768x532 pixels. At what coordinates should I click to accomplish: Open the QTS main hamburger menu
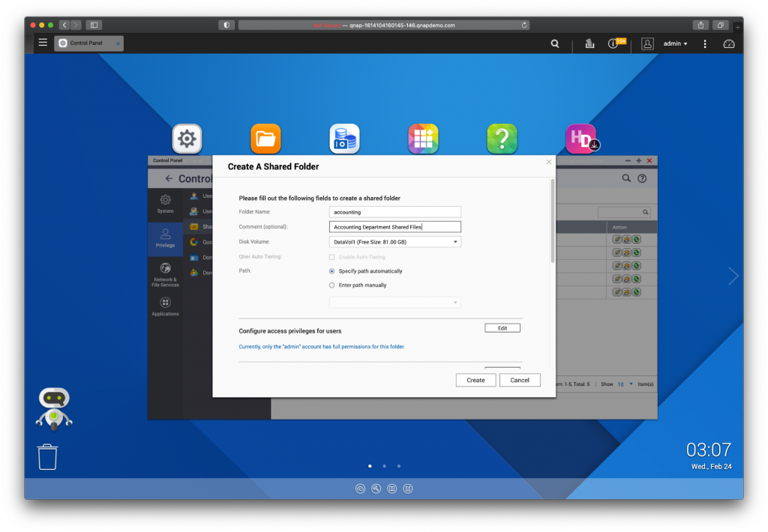coord(43,43)
